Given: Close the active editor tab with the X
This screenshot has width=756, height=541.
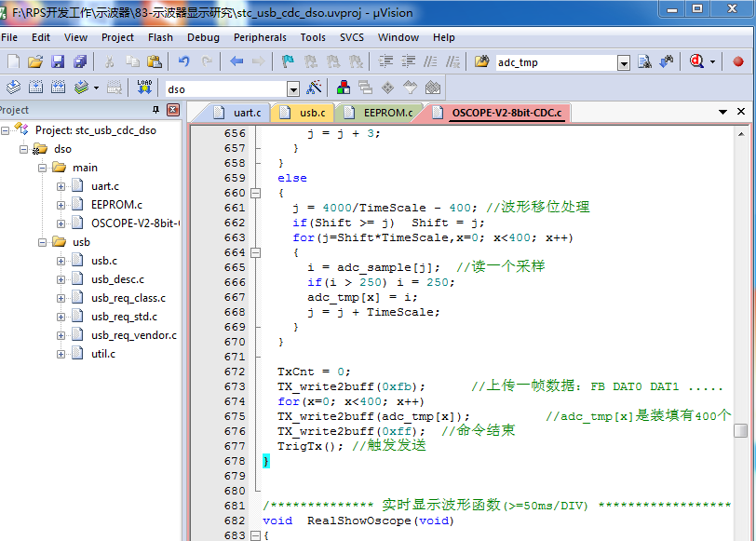Looking at the screenshot, I should tap(741, 112).
